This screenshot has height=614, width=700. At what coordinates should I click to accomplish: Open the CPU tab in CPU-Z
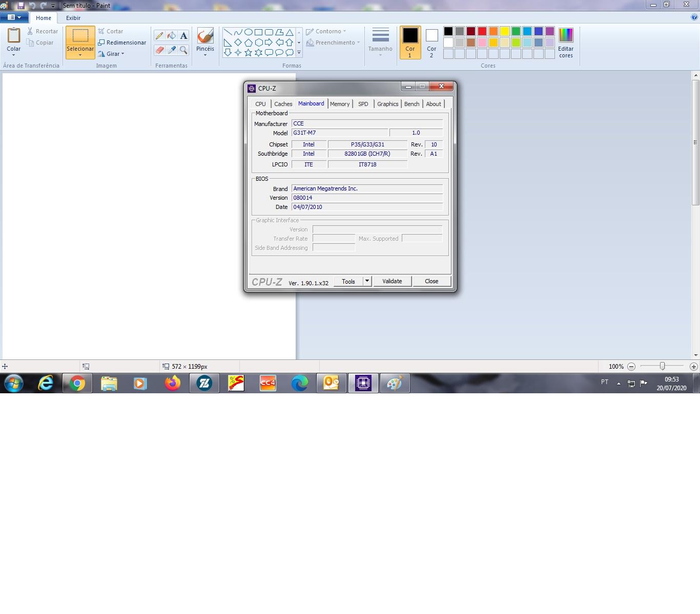[x=260, y=104]
